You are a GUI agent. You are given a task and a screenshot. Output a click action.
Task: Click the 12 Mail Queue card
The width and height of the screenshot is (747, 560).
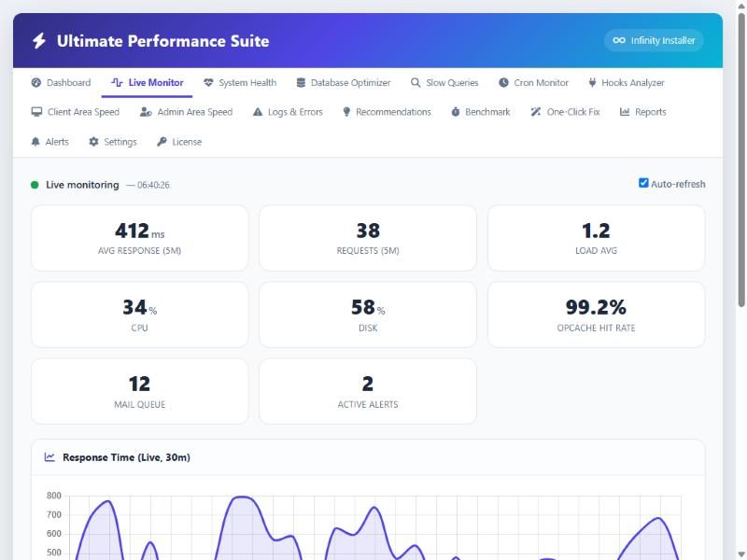tap(139, 391)
